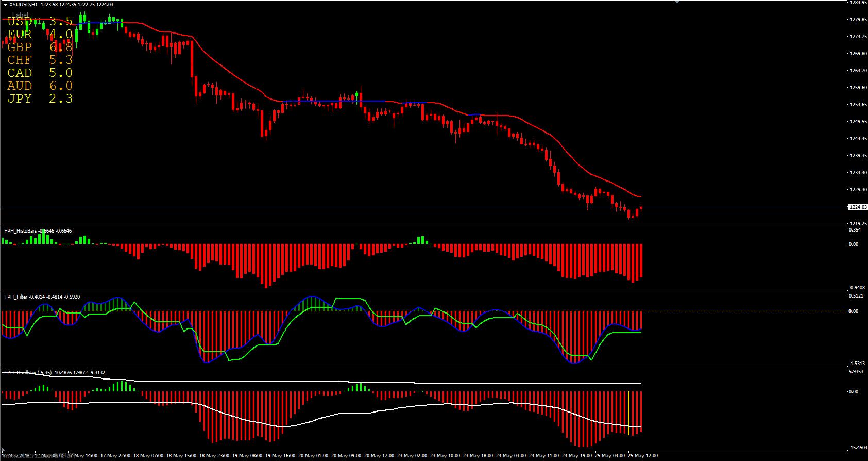This screenshot has width=868, height=461.
Task: Click the 1219.25 price axis value
Action: (x=858, y=223)
